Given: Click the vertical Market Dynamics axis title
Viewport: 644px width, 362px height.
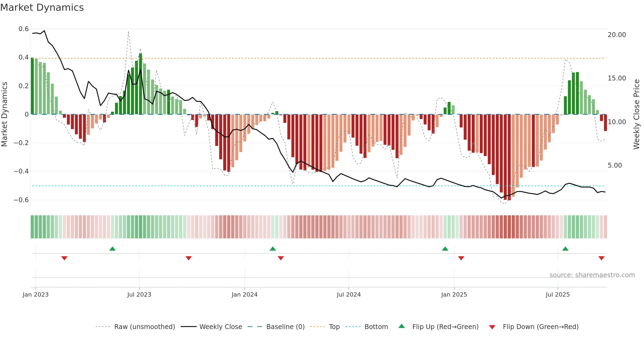Looking at the screenshot, I should click(4, 114).
